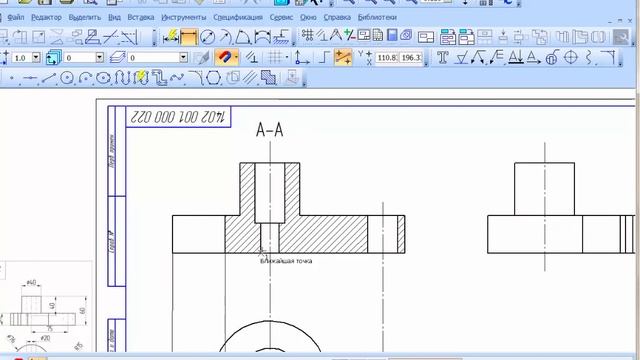Open the Редактор menu
Viewport: 640px width, 360px height.
point(46,18)
